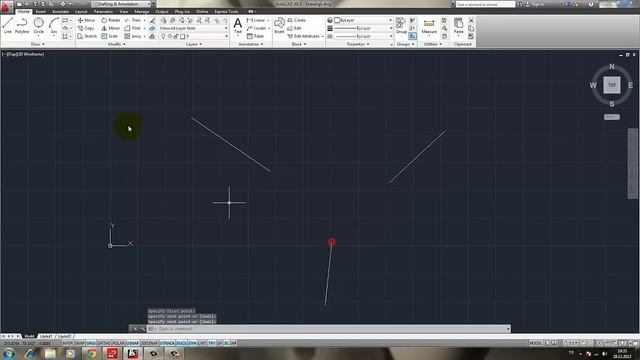Activate the Move command

86,20
